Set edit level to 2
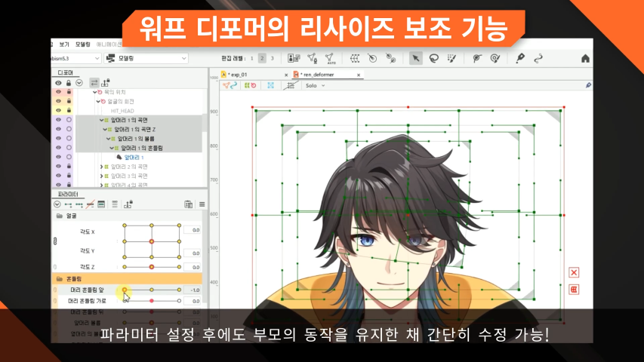This screenshot has height=362, width=644. coord(262,58)
